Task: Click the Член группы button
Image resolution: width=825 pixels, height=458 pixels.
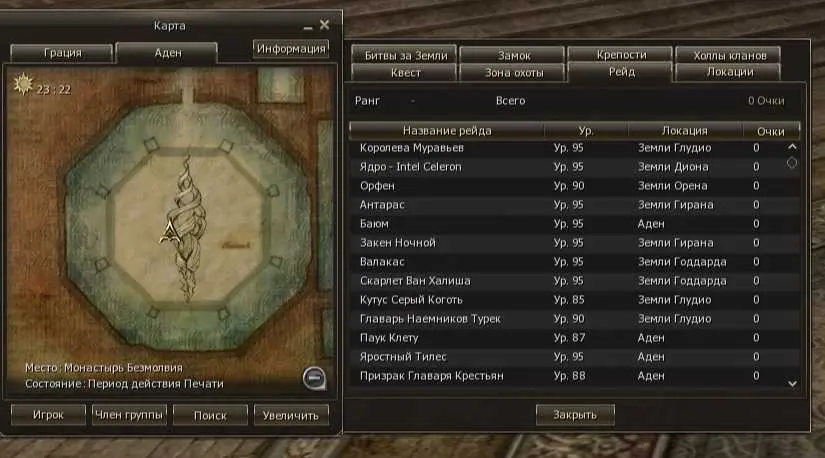Action: (x=129, y=415)
